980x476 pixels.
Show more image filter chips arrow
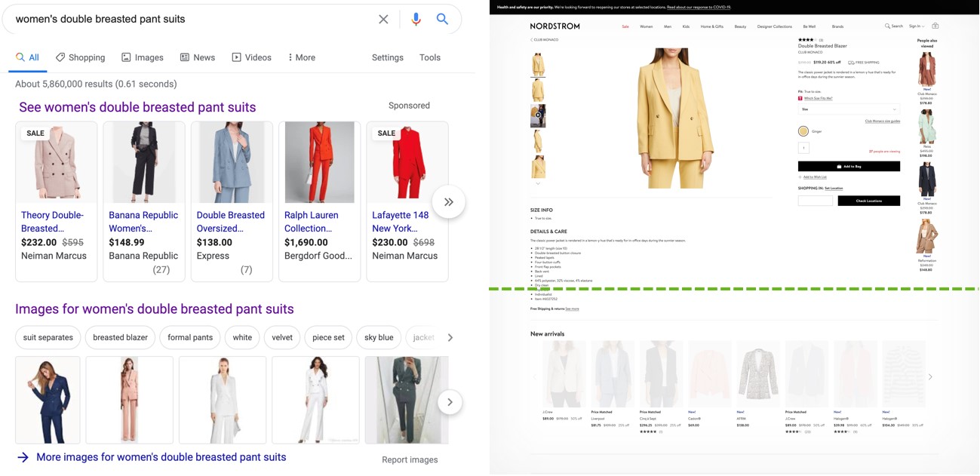450,337
